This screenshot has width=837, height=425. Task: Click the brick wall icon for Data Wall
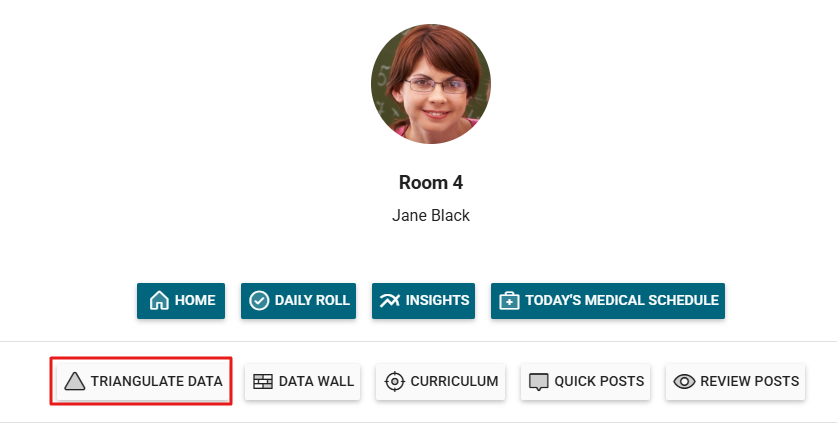(x=263, y=381)
